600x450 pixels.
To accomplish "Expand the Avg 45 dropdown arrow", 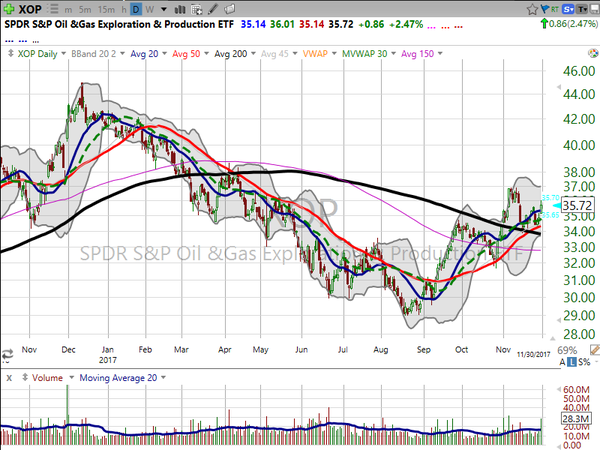I will (x=295, y=54).
